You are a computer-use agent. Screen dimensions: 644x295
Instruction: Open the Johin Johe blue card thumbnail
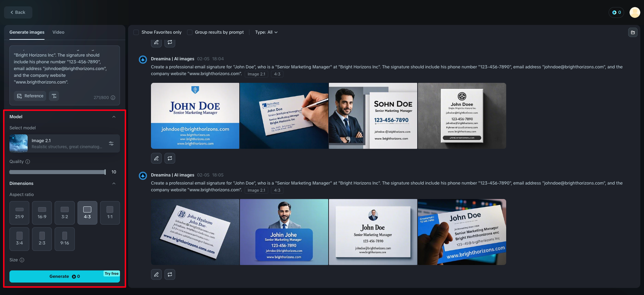284,232
